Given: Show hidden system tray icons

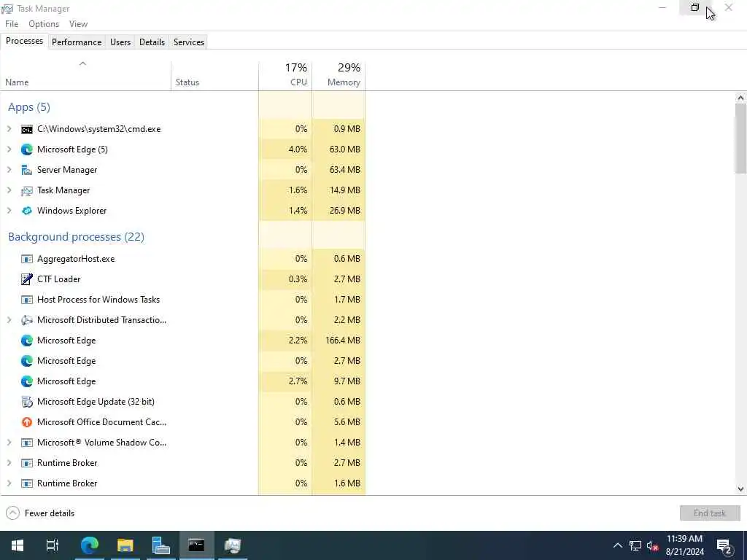Looking at the screenshot, I should (x=617, y=545).
